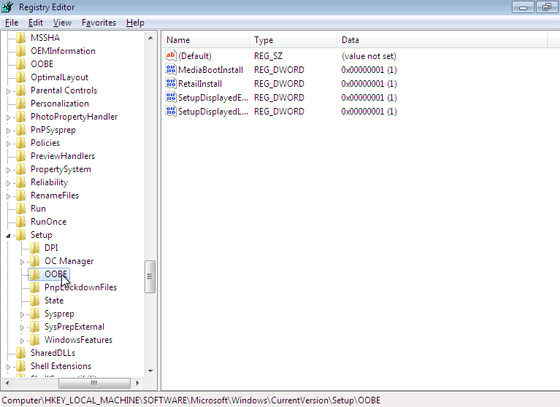Select the RetailInstall value name
Image resolution: width=560 pixels, height=407 pixels.
pos(200,84)
